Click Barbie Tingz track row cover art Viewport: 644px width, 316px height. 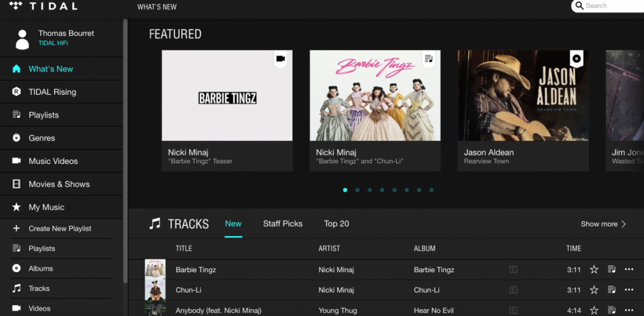(155, 270)
